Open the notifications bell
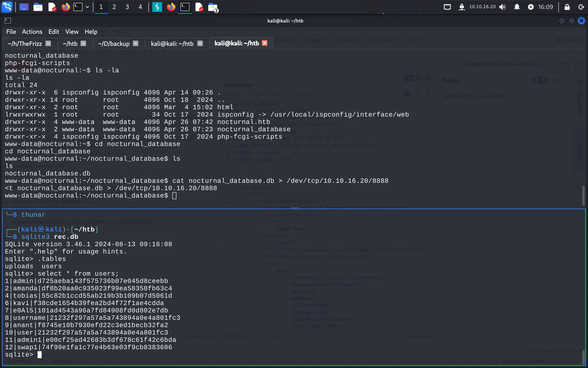The width and height of the screenshot is (588, 368). (x=517, y=7)
